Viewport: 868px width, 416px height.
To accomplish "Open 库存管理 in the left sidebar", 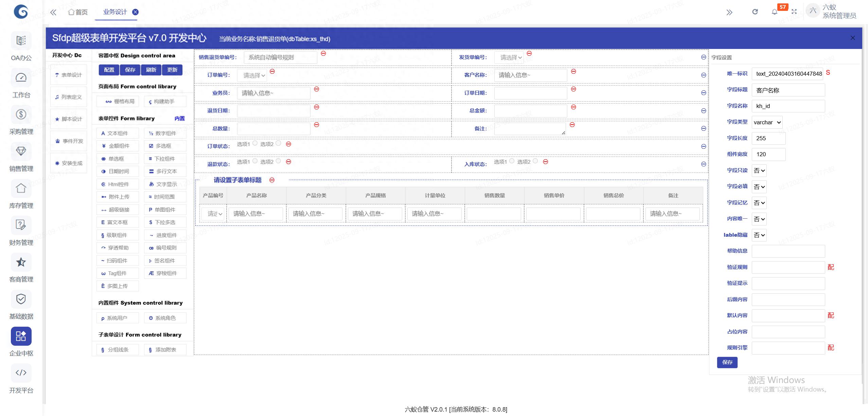I will 21,194.
